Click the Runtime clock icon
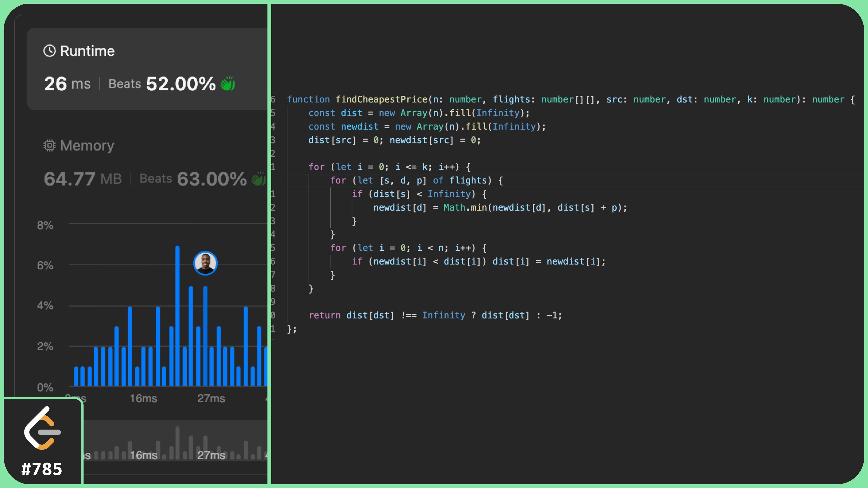 tap(50, 51)
